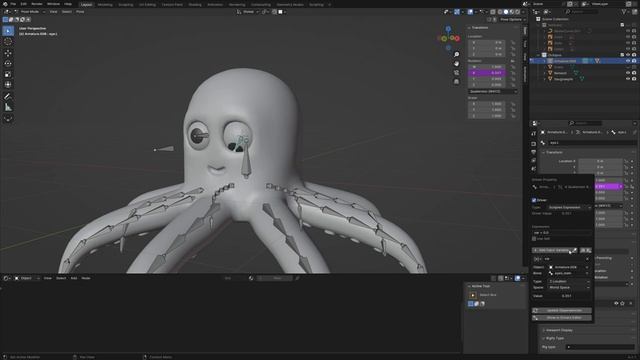This screenshot has height=360, width=640.
Task: Select the Select Box active tool icon
Action: pyautogui.click(x=473, y=295)
